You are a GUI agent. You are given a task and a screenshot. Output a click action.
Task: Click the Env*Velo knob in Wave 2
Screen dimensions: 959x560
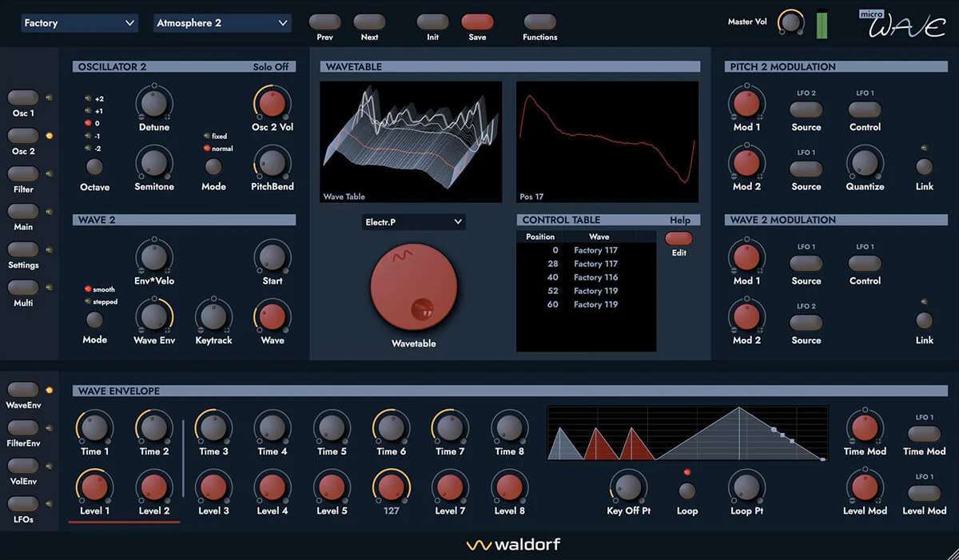point(153,256)
